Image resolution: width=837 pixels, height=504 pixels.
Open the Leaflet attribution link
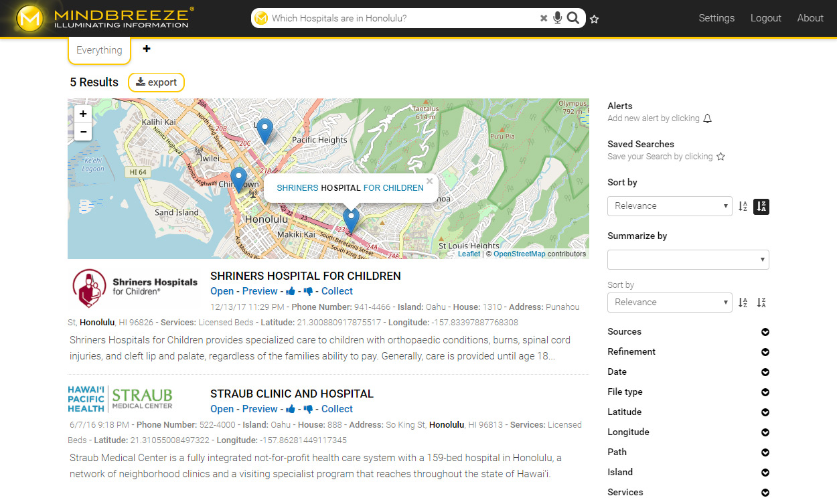(x=469, y=254)
